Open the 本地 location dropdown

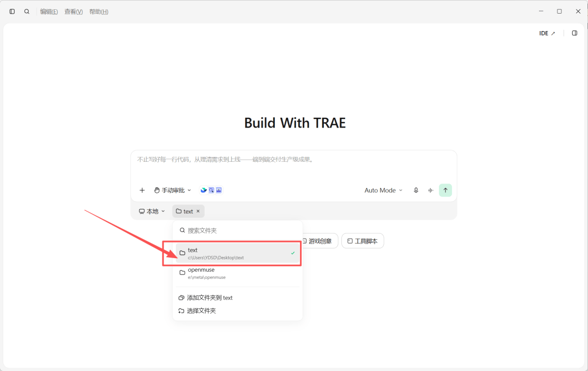coord(152,211)
